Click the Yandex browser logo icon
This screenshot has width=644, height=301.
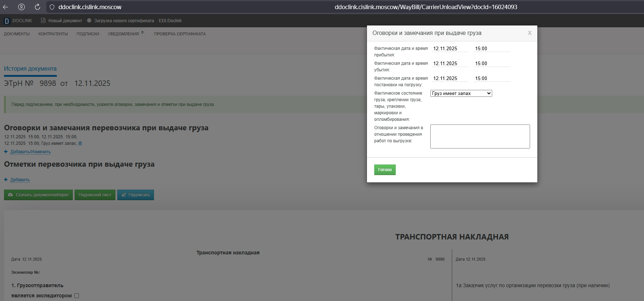pyautogui.click(x=21, y=7)
